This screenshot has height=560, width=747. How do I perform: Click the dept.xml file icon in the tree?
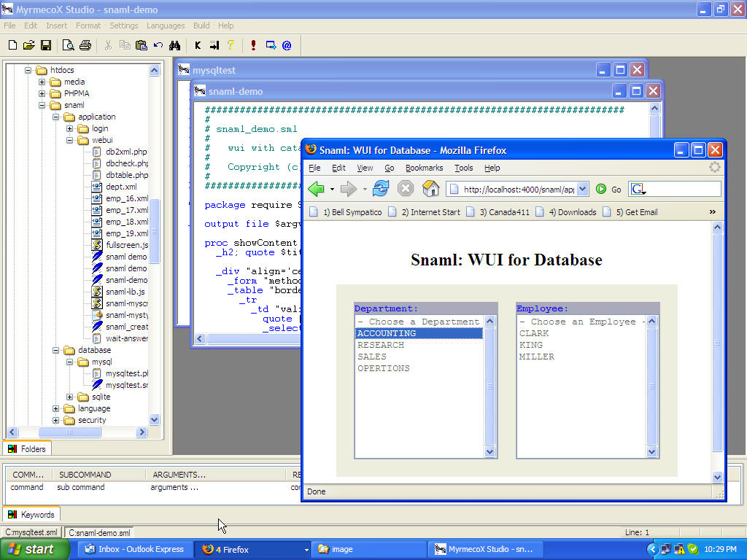pos(97,187)
